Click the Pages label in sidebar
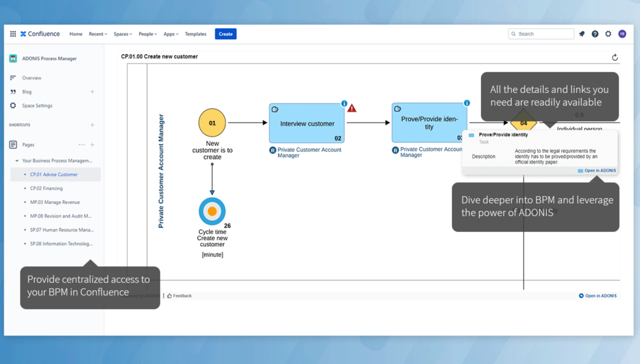640x364 pixels. tap(28, 145)
